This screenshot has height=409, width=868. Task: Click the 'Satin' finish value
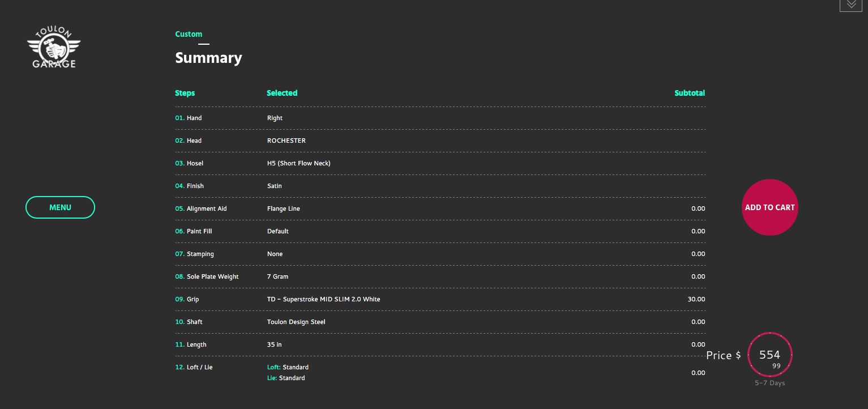click(x=275, y=186)
